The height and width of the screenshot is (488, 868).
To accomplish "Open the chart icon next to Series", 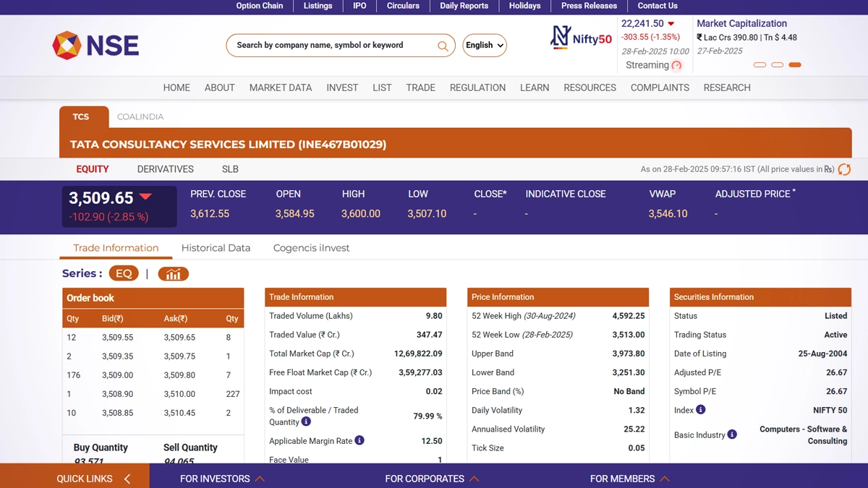I will 173,274.
